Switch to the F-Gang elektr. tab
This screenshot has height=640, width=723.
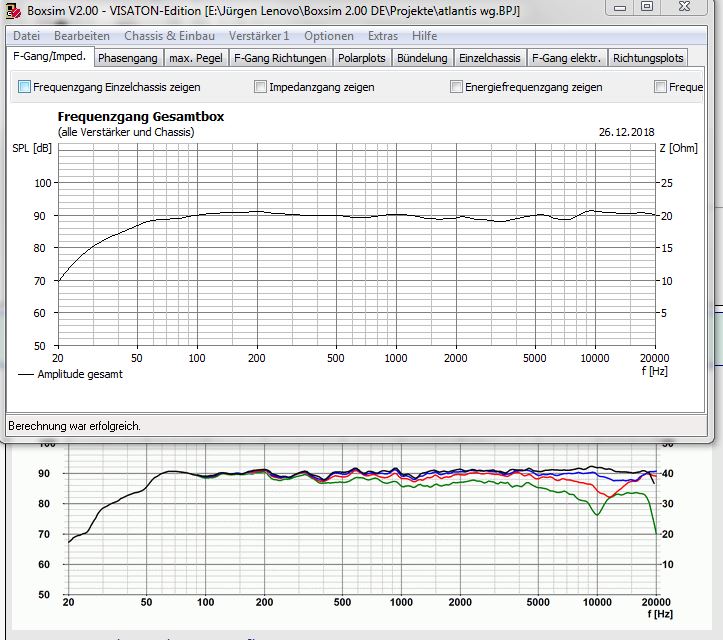tap(567, 58)
